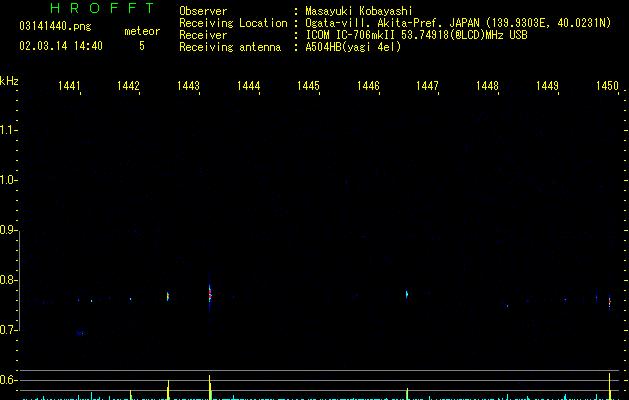Select the filename 03141440.png
This screenshot has width=629, height=400.
pyautogui.click(x=55, y=27)
